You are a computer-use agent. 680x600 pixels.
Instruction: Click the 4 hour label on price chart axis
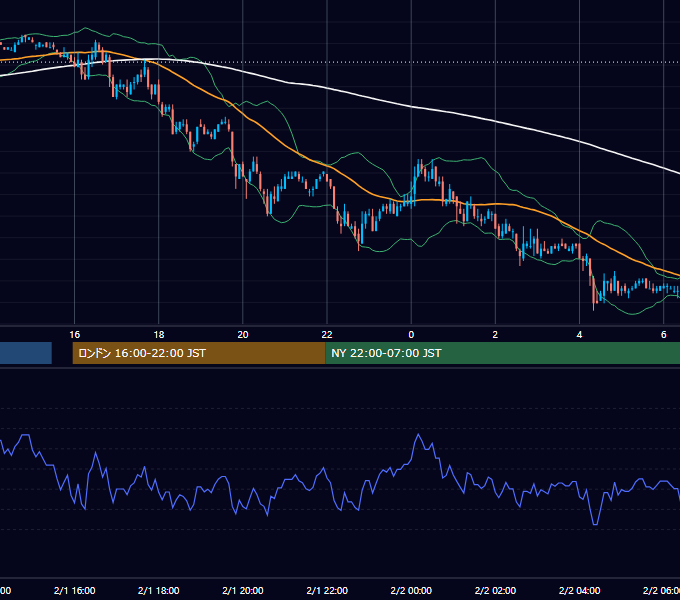tap(579, 335)
